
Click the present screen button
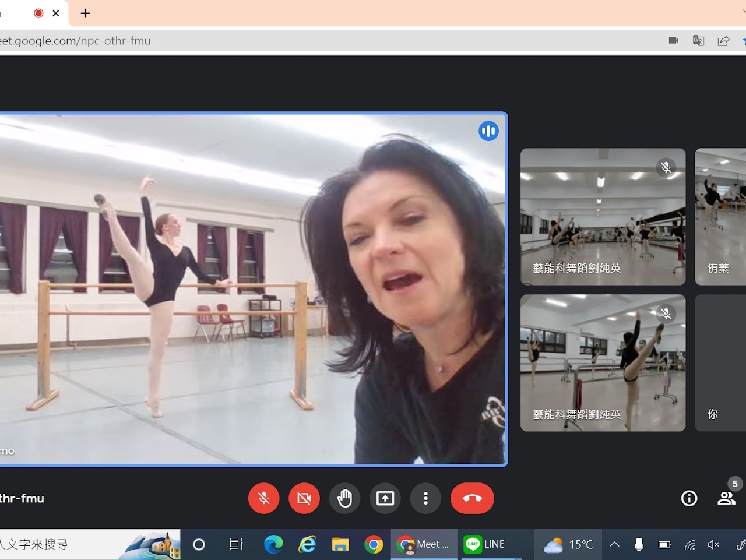[385, 498]
